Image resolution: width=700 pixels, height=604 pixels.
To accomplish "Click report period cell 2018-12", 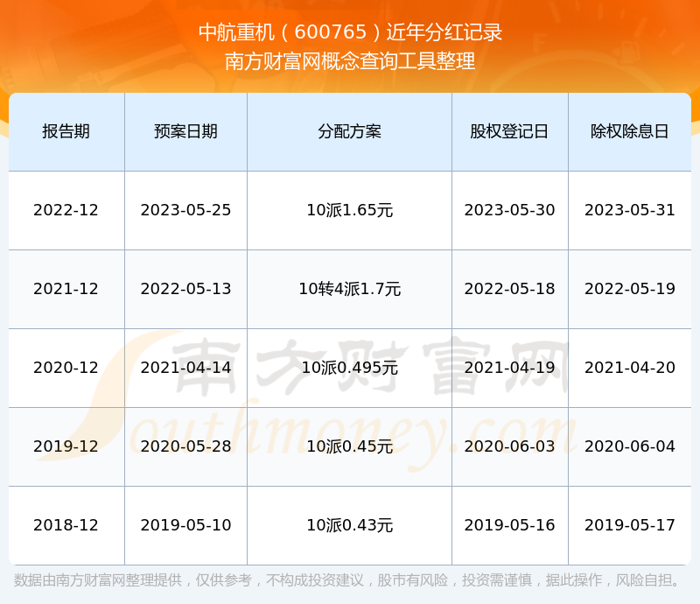I will 66,525.
